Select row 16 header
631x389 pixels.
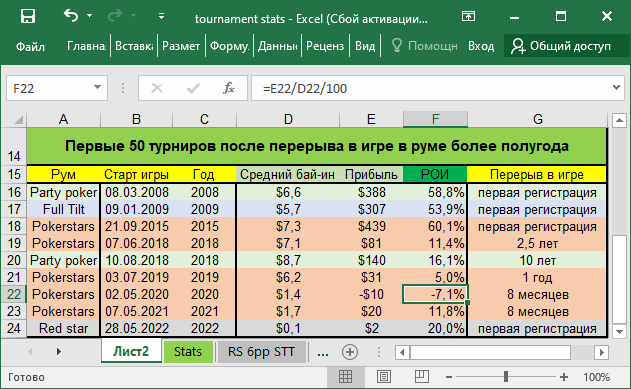pyautogui.click(x=14, y=192)
